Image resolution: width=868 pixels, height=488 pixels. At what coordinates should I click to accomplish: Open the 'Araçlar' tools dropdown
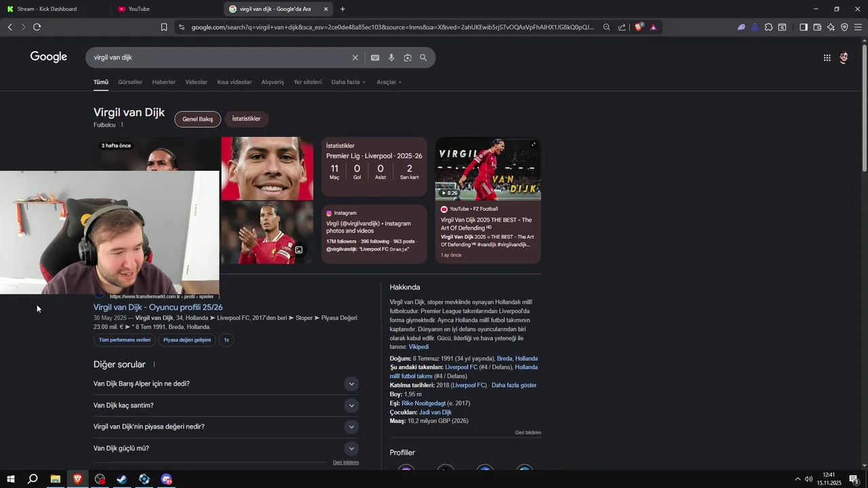coord(389,82)
